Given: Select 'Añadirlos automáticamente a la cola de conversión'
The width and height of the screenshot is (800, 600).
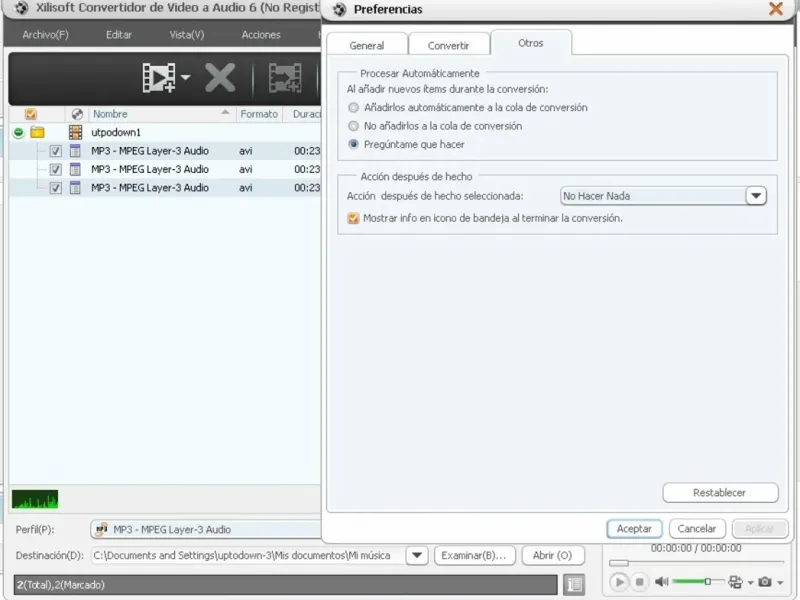Looking at the screenshot, I should 353,108.
